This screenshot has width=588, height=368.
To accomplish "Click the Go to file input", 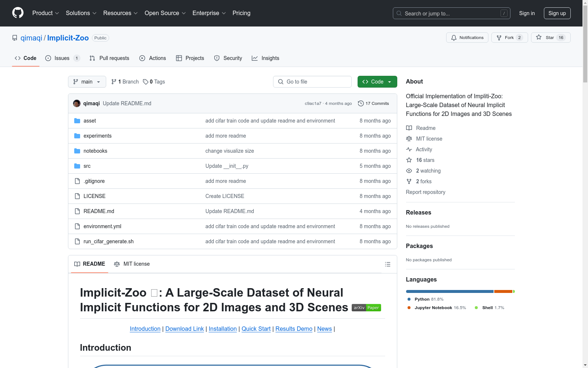I will coord(312,82).
